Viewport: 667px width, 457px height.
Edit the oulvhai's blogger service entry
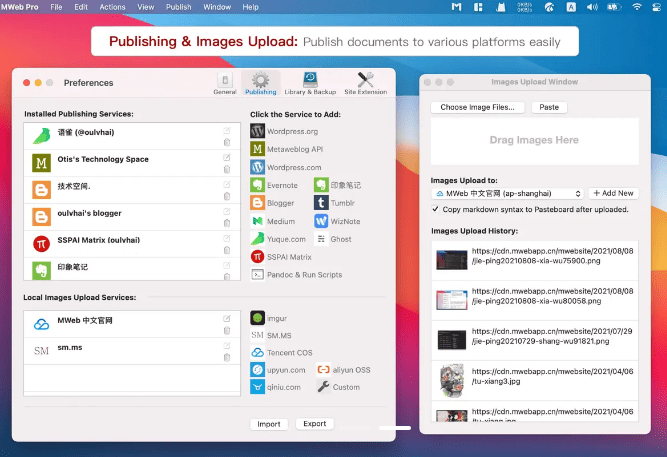(227, 211)
